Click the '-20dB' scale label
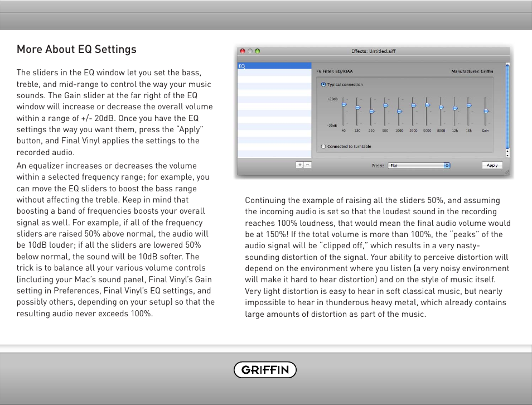Viewport: 532px width, 405px height. pyautogui.click(x=332, y=126)
